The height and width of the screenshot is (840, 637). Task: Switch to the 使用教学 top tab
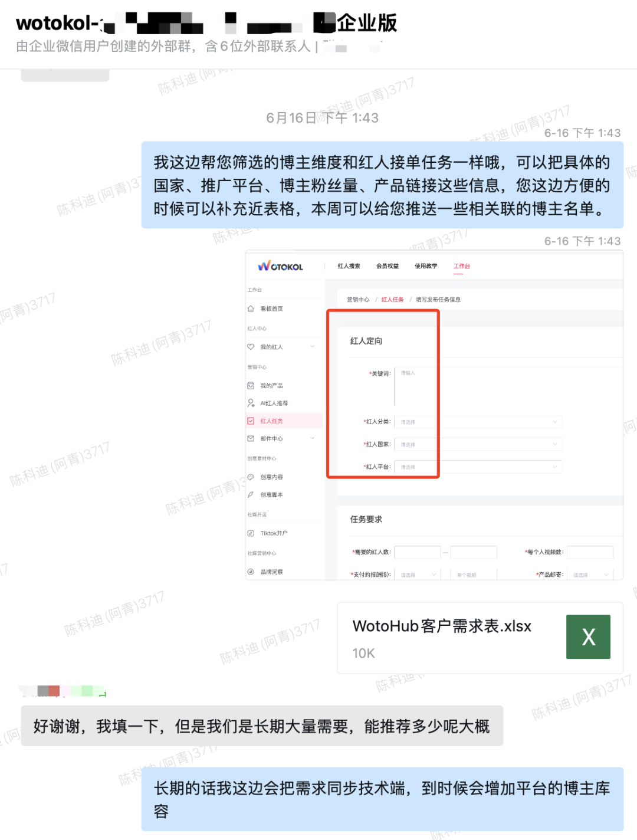click(x=426, y=266)
